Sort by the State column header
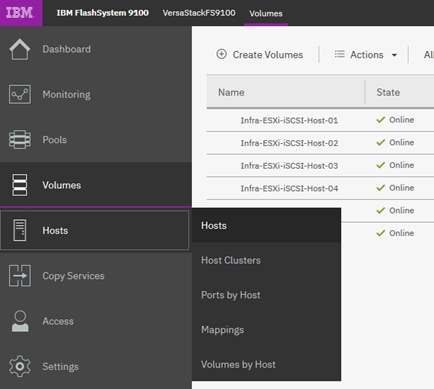This screenshot has width=434, height=389. coord(388,92)
